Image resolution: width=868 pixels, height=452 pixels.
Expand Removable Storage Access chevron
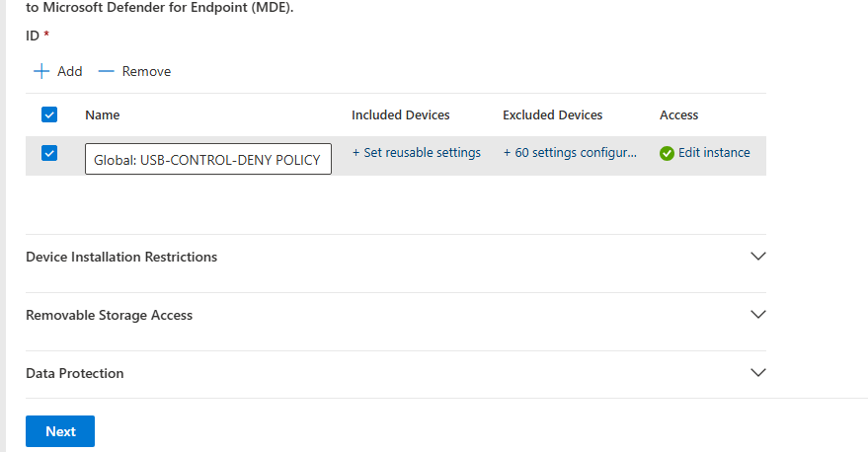757,315
